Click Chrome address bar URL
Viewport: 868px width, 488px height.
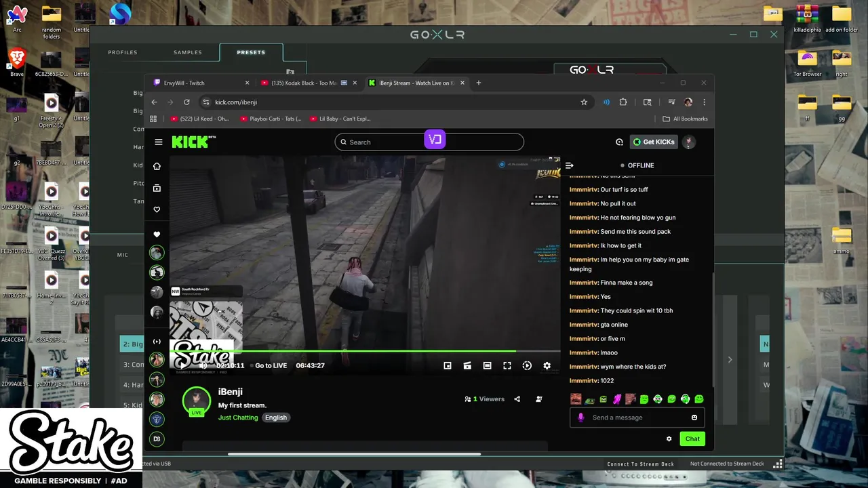click(x=236, y=102)
